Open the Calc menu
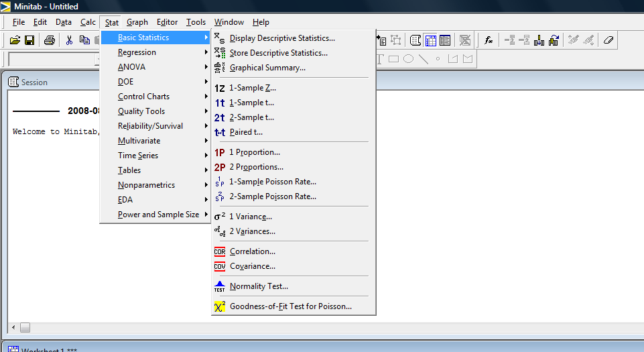Image resolution: width=644 pixels, height=352 pixels. point(88,22)
